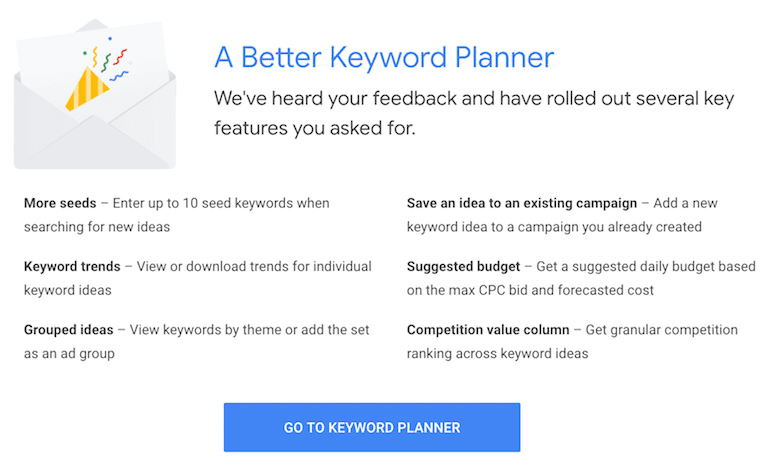Click the 'A Better Keyword Planner' heading

384,57
